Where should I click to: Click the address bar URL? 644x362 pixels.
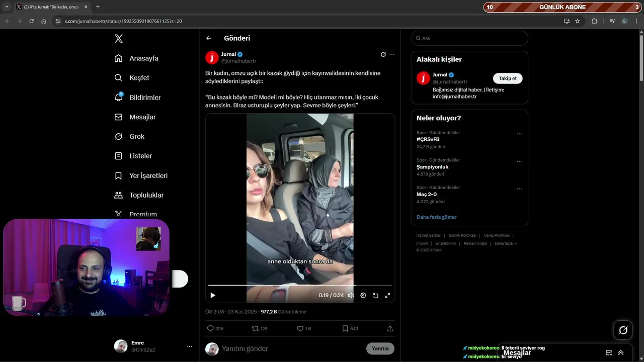pos(123,21)
